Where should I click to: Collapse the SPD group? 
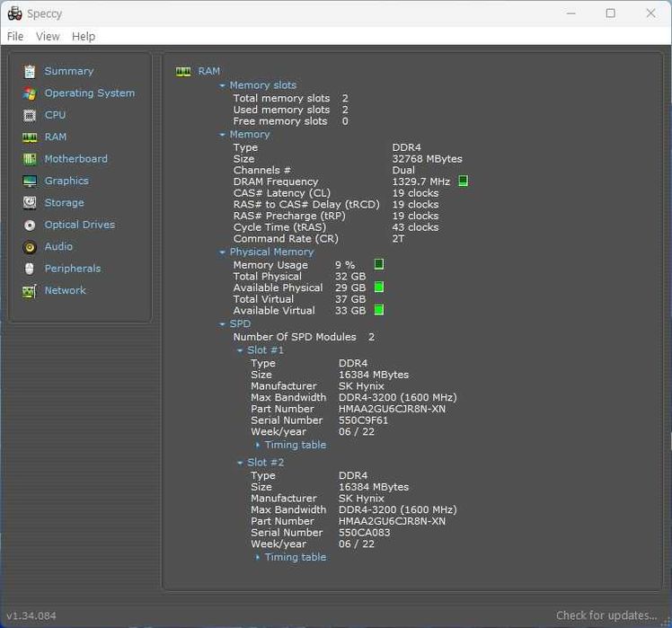click(222, 324)
